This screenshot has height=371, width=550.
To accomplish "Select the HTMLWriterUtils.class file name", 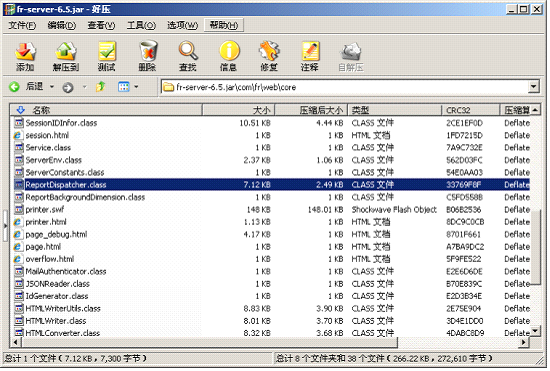I will pyautogui.click(x=63, y=309).
